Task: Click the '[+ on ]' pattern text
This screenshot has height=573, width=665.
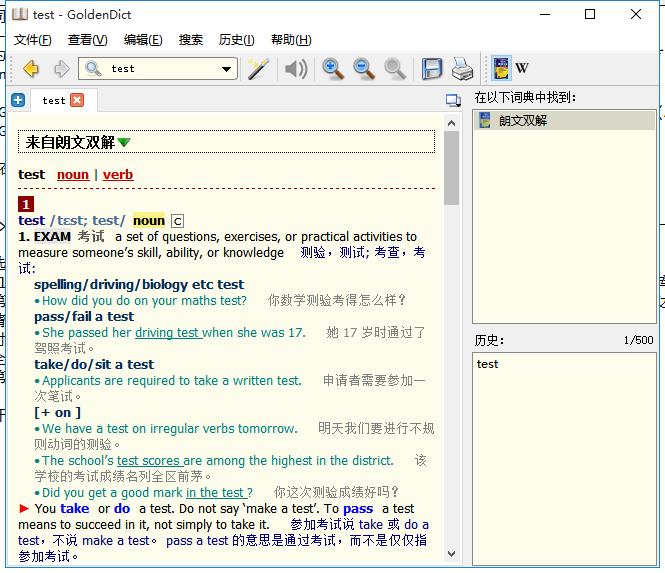Action: pos(57,413)
